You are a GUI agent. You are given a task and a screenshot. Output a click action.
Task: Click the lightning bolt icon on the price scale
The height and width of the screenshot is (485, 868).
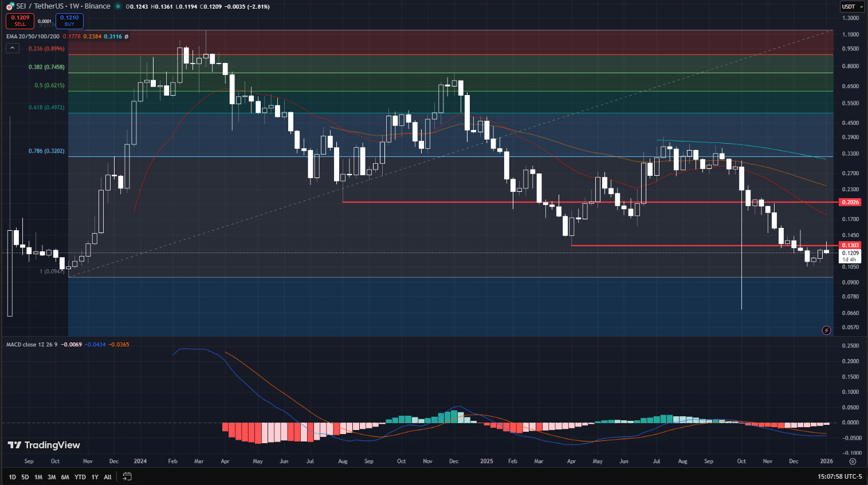coord(826,330)
